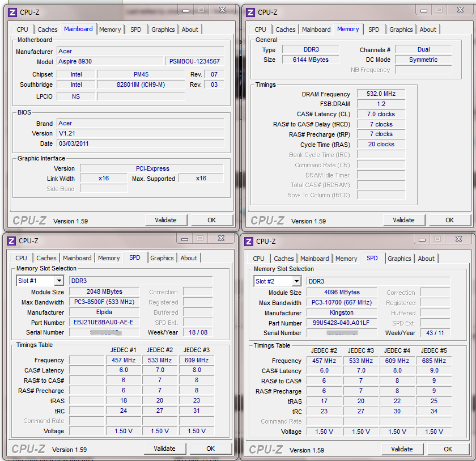Click Validate in the Slot #1 SPD window
476x461 pixels.
click(x=164, y=449)
